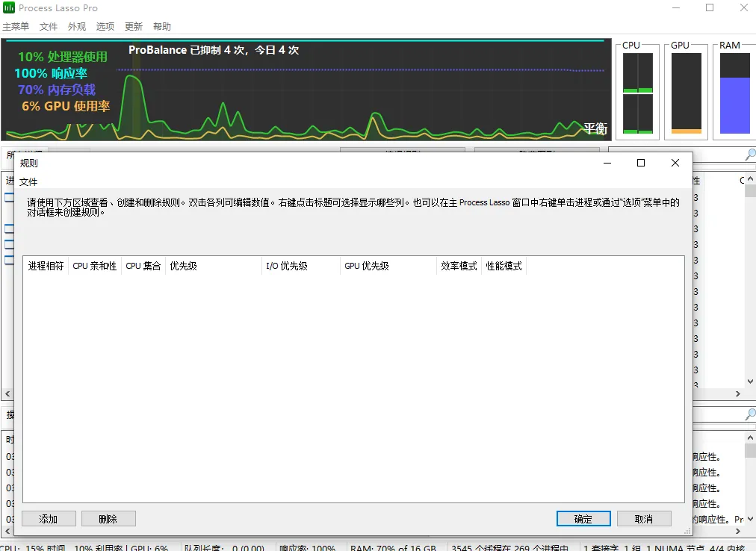Open the 选项 menu
Image resolution: width=756 pixels, height=551 pixels.
click(105, 26)
